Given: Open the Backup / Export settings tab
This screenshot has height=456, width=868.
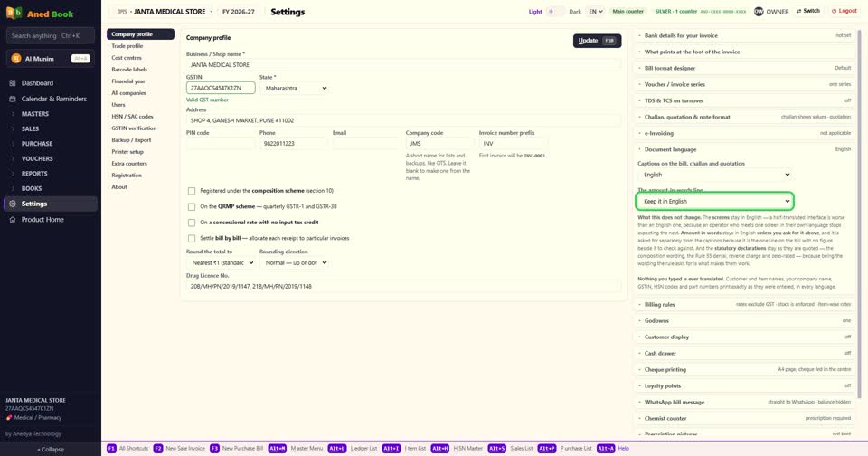Looking at the screenshot, I should click(x=140, y=140).
